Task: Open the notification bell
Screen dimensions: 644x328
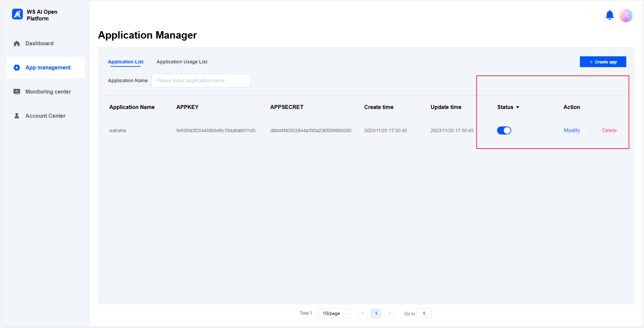Action: click(609, 15)
